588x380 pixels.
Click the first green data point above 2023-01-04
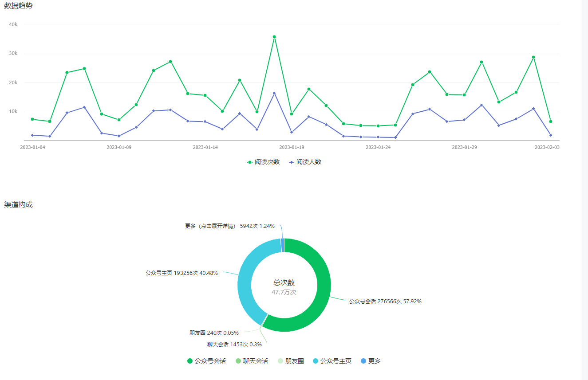(x=32, y=119)
